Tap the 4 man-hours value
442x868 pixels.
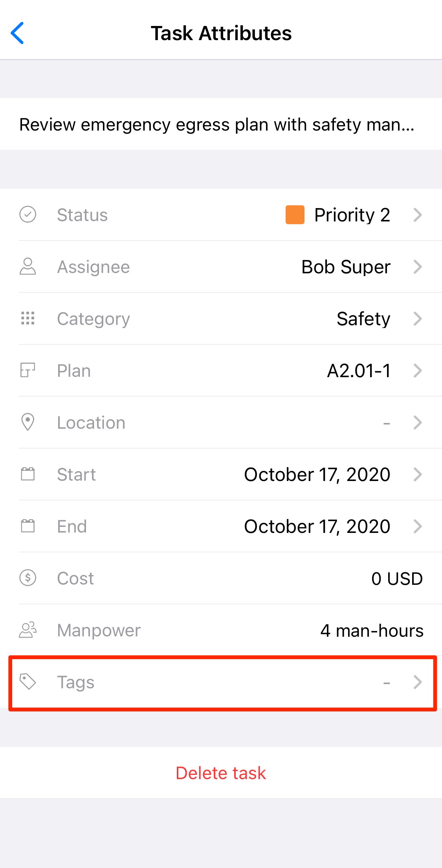pos(372,630)
